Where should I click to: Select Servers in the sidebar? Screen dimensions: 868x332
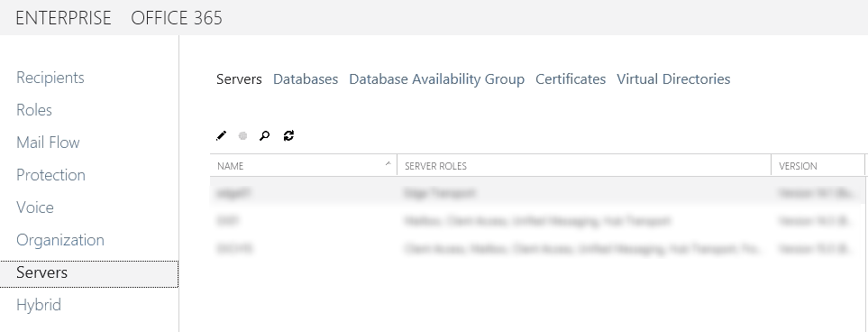[x=89, y=273]
